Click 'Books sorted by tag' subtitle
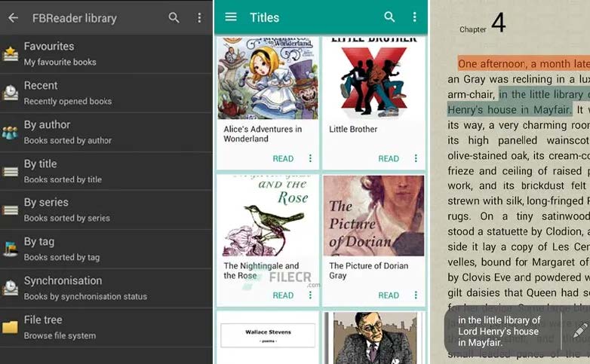Viewport: 590px width, 364px height. tap(62, 257)
